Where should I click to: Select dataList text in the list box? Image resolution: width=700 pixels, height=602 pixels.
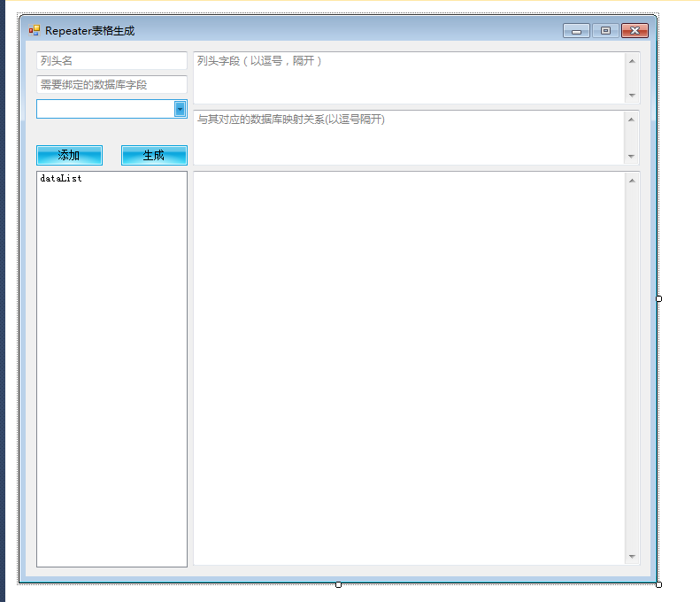click(x=61, y=178)
